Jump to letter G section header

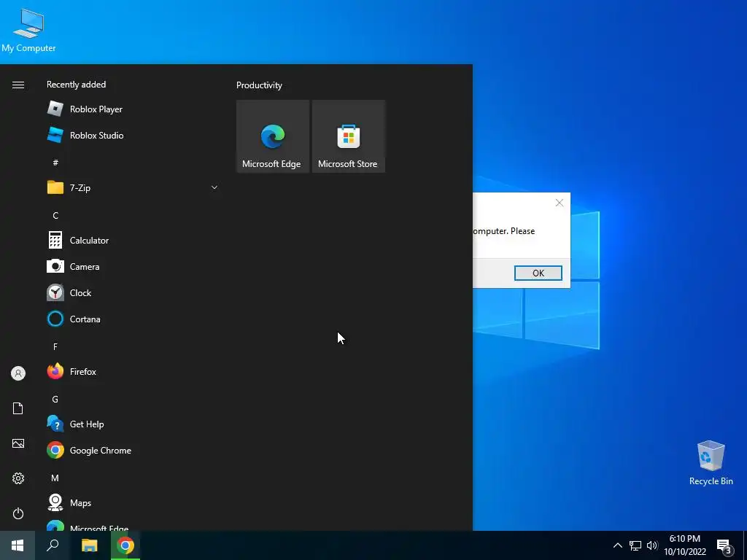pyautogui.click(x=55, y=399)
